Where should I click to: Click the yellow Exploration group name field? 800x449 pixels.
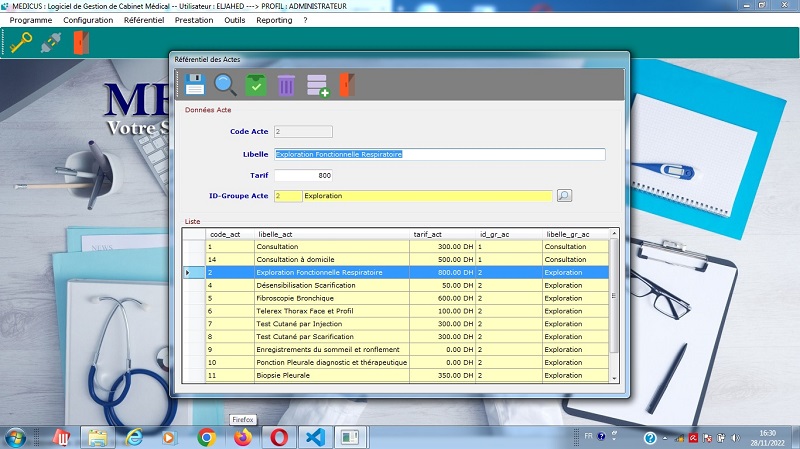click(428, 196)
